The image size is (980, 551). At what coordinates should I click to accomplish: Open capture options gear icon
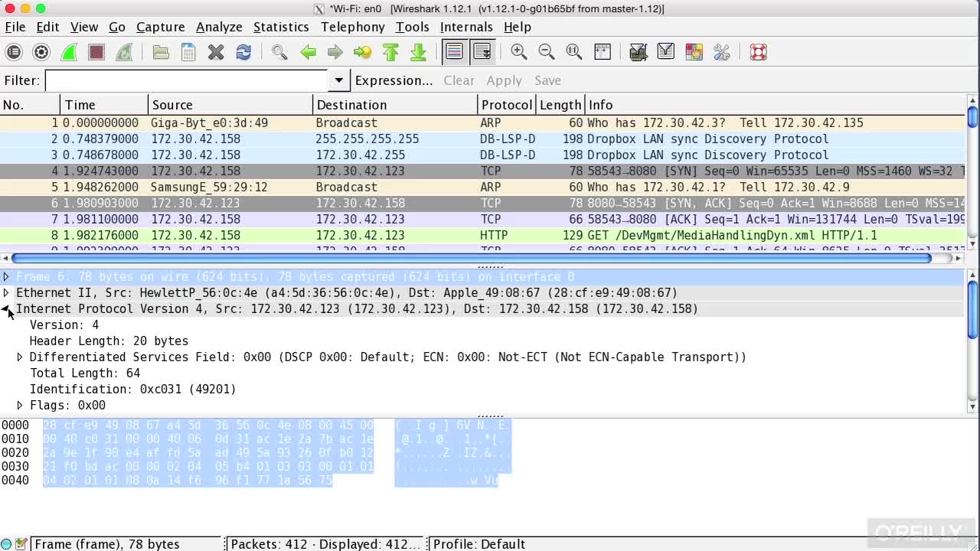[41, 52]
